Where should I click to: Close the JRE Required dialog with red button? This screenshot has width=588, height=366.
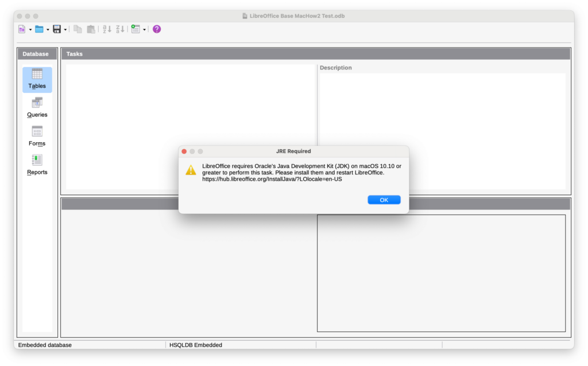[x=184, y=151]
